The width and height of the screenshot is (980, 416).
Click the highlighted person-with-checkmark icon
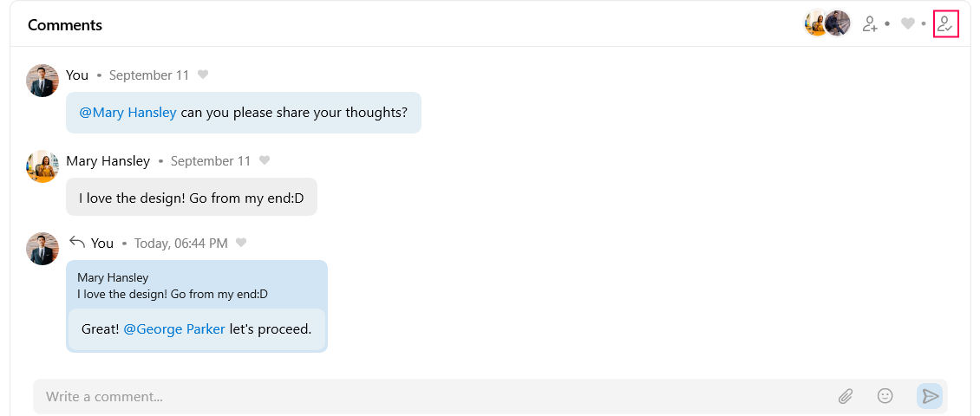(x=945, y=24)
